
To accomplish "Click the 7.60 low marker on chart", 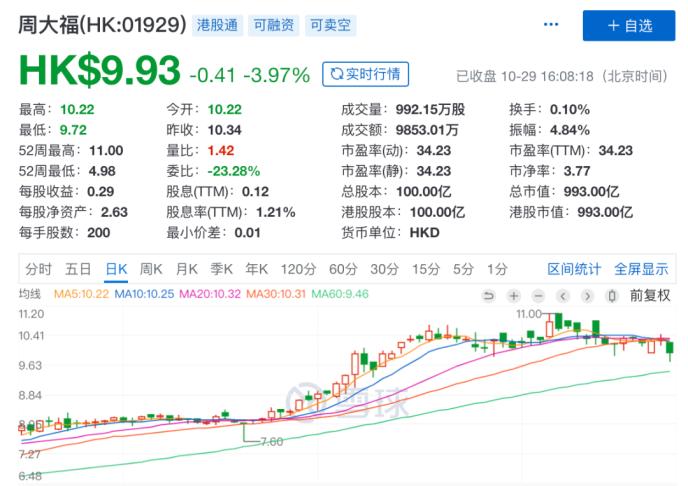I will (272, 442).
